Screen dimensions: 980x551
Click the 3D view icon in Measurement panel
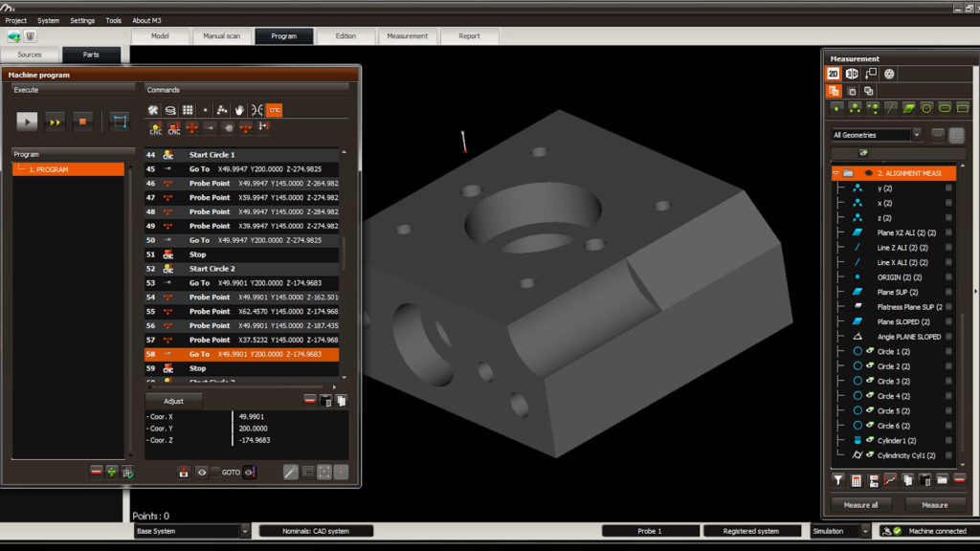point(851,74)
